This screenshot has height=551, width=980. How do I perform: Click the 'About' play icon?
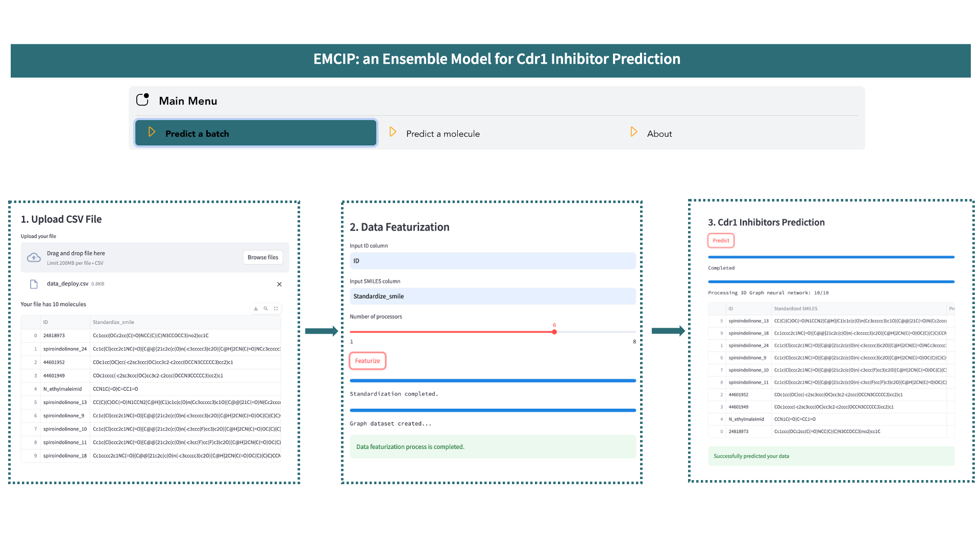pos(633,133)
